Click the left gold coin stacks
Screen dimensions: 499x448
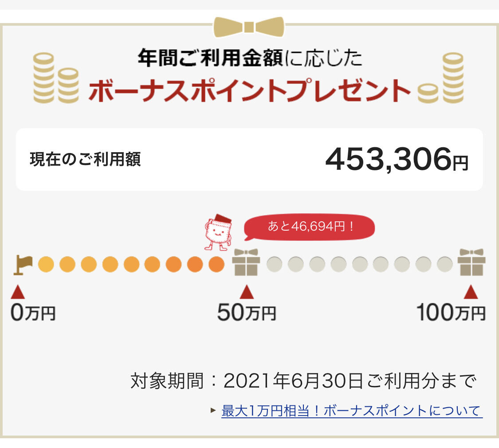[x=56, y=78]
